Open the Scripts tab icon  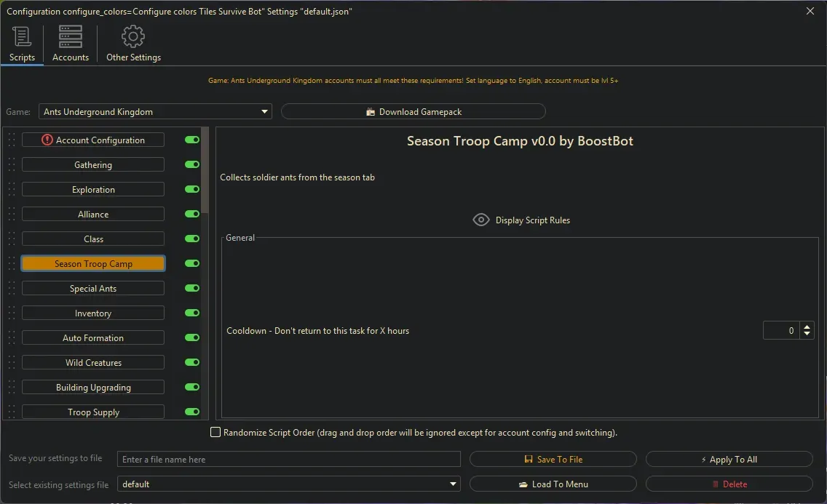pos(22,37)
